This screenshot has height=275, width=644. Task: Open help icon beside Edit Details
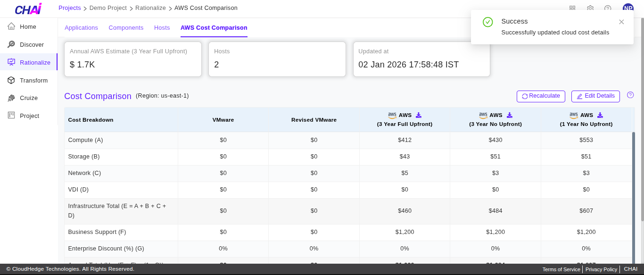click(630, 95)
